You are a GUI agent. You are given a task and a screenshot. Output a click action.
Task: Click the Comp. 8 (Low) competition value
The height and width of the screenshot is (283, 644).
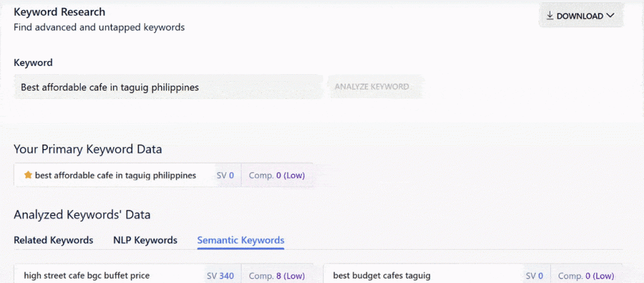pos(277,275)
